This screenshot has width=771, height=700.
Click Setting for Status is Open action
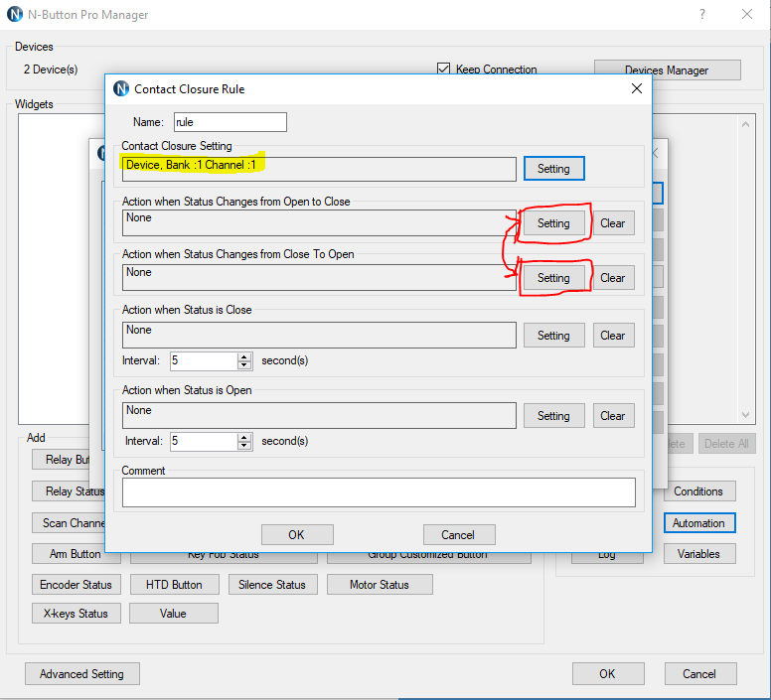point(553,416)
